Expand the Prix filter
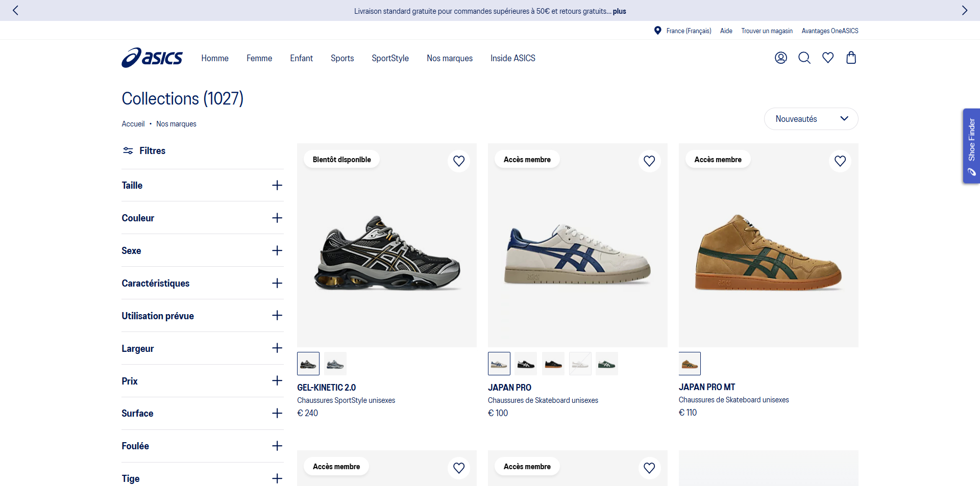 pyautogui.click(x=202, y=381)
